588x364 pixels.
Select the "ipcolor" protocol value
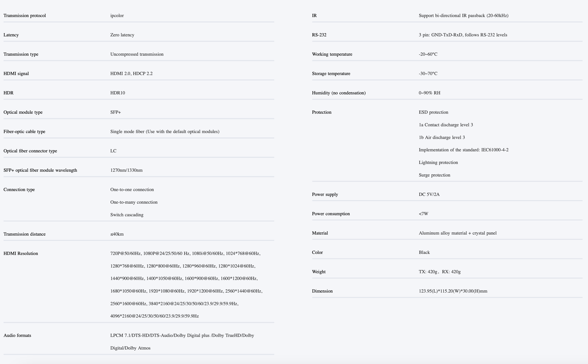click(117, 16)
